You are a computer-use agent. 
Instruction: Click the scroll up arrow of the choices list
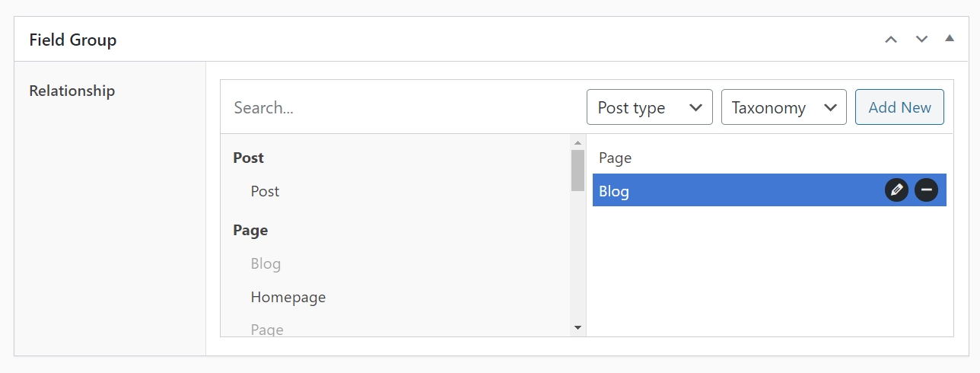(x=577, y=142)
